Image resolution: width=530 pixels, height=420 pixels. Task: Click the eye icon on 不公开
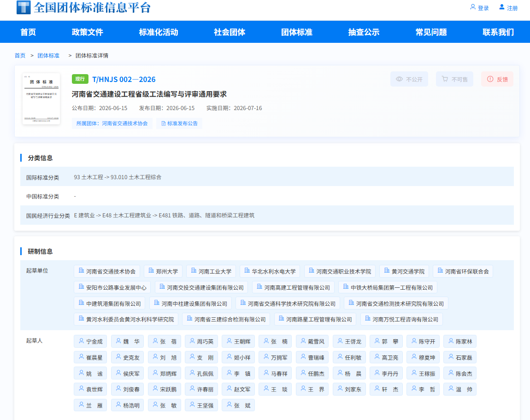[x=399, y=79]
